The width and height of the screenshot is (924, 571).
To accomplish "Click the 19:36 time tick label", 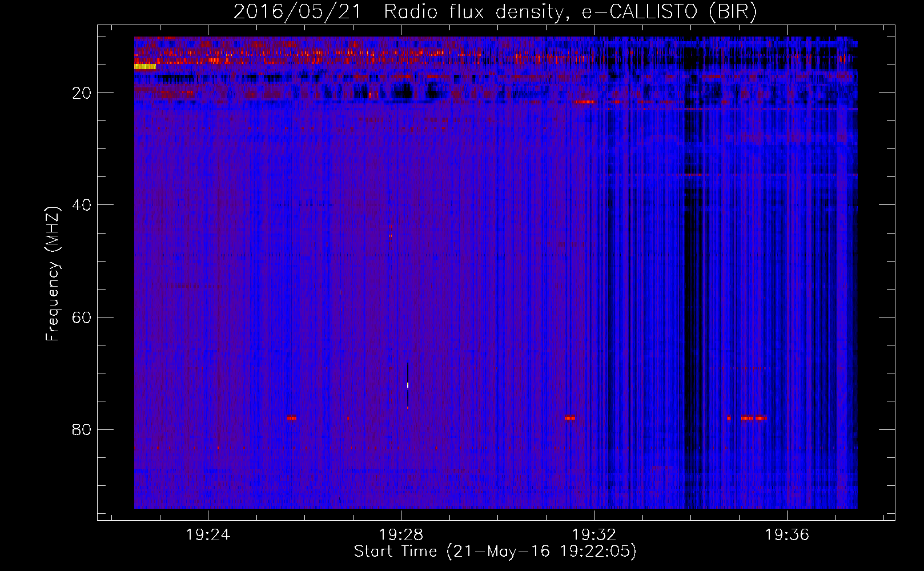I will coord(787,535).
